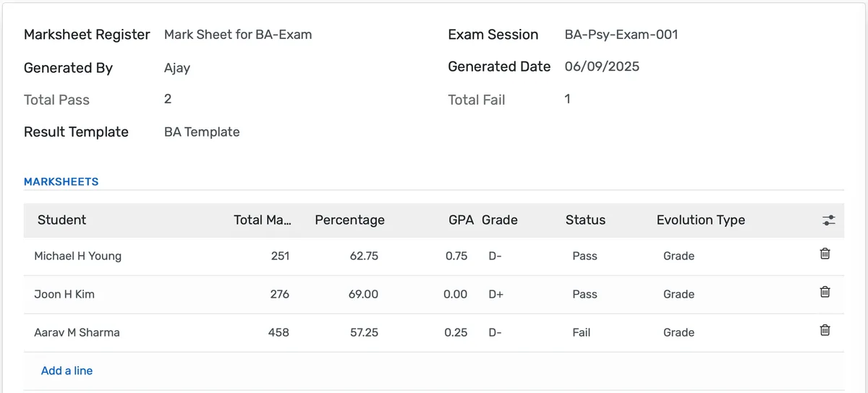Edit Generated By field showing Ajay
This screenshot has width=868, height=393.
pyautogui.click(x=177, y=69)
